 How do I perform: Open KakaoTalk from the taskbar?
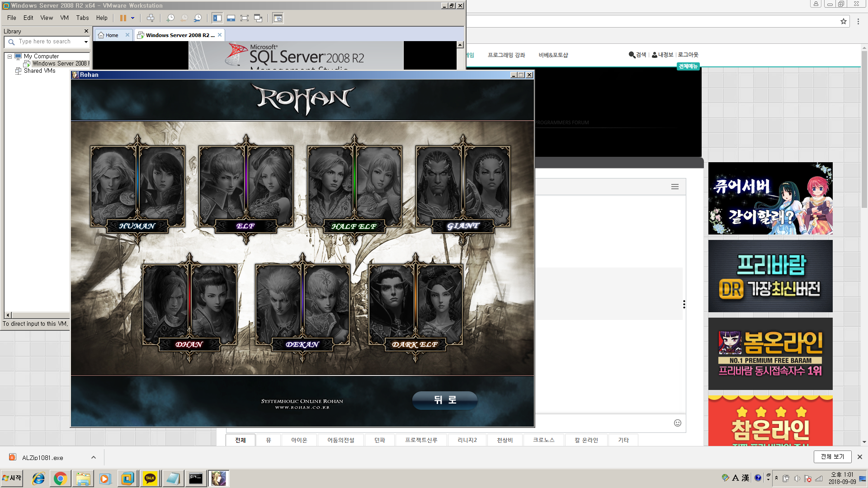click(x=150, y=479)
